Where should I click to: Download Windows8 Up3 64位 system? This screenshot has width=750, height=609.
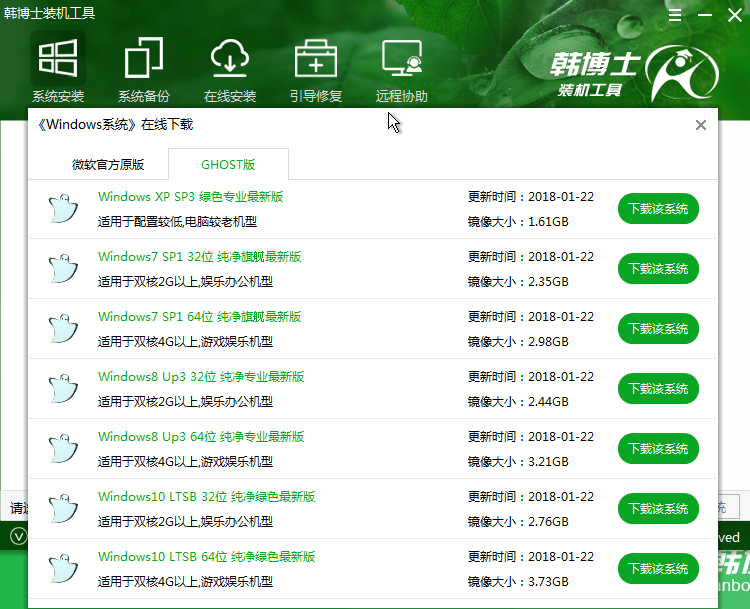658,449
